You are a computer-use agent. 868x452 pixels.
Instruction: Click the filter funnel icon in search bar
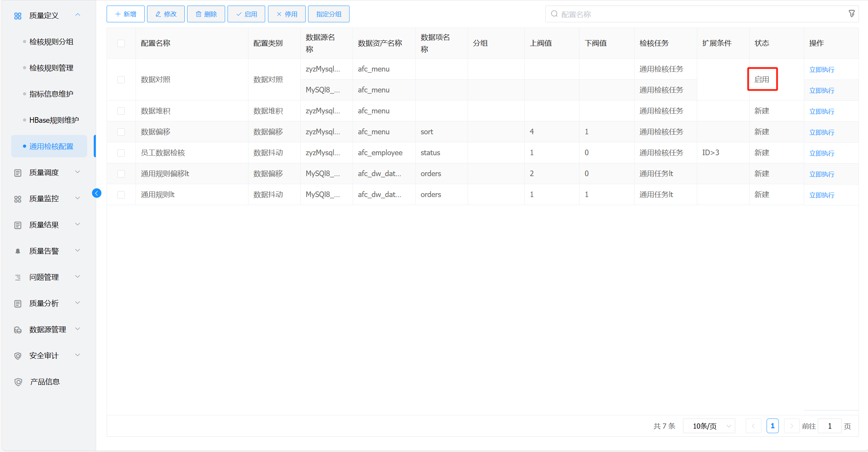pos(852,14)
